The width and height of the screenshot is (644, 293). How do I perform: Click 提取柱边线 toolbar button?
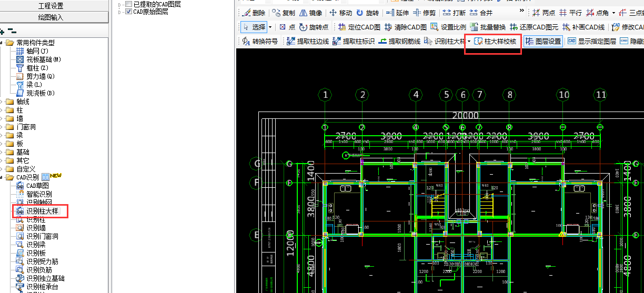click(308, 41)
